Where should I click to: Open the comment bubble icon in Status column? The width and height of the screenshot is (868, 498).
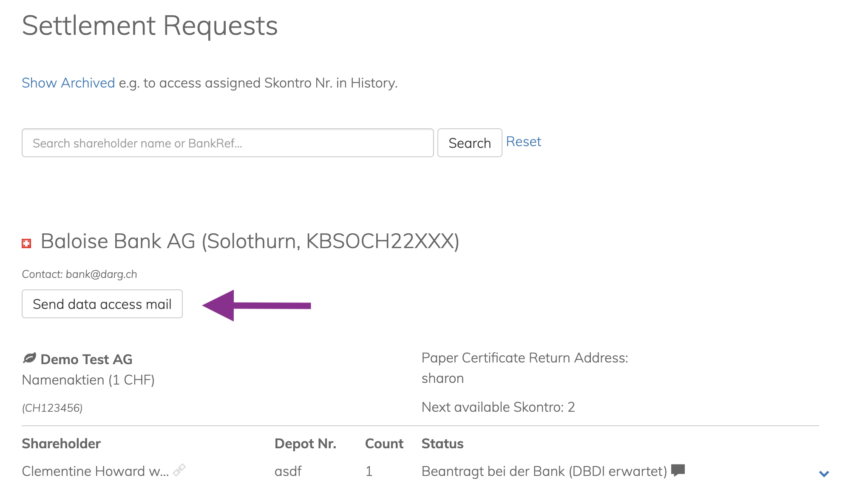tap(678, 470)
